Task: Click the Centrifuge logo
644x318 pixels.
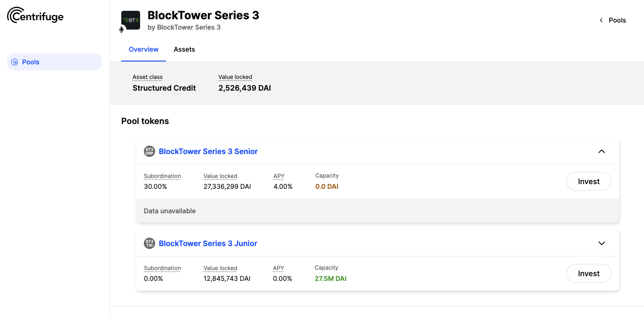Action: [x=35, y=16]
